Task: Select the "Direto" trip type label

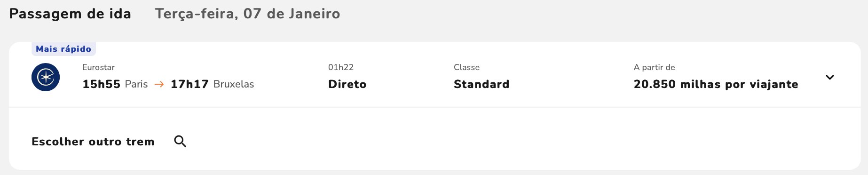Action: tap(347, 84)
